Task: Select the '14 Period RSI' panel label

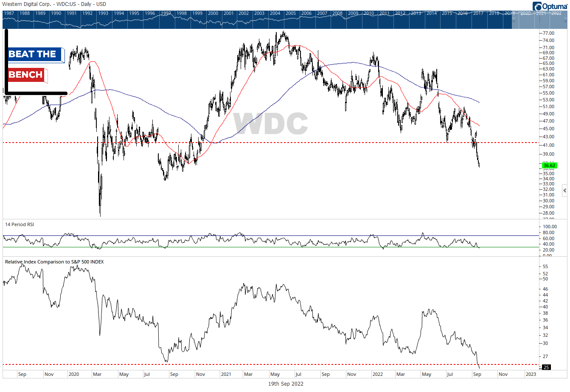Action: (x=20, y=224)
